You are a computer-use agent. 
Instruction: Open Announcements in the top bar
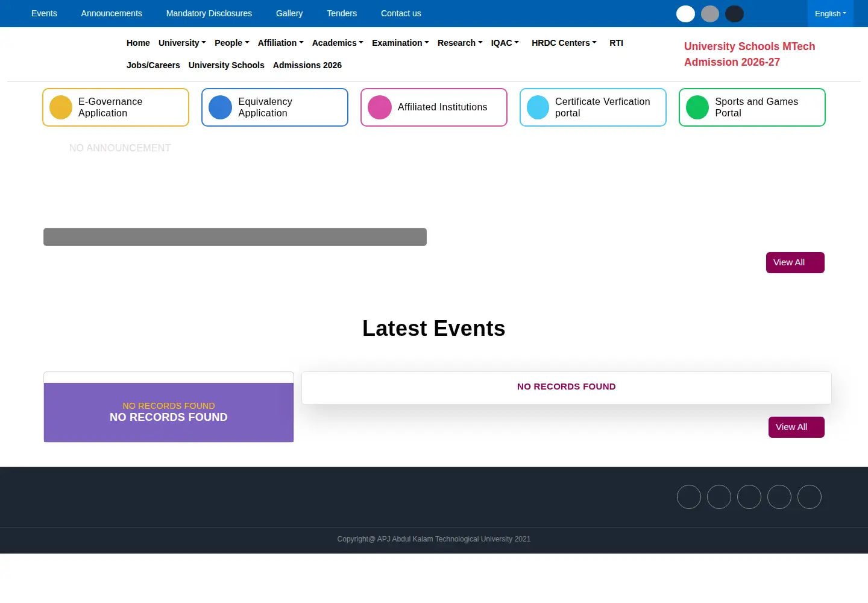click(112, 13)
